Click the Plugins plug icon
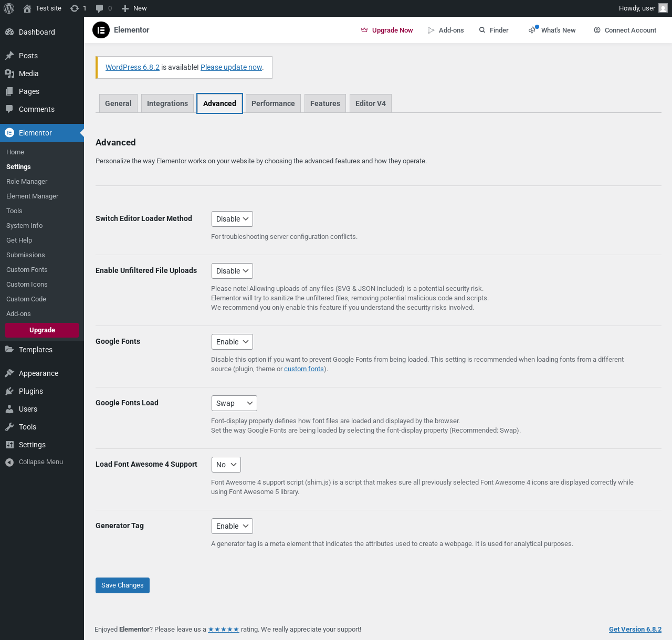Screen dimensions: 672x640 9,391
